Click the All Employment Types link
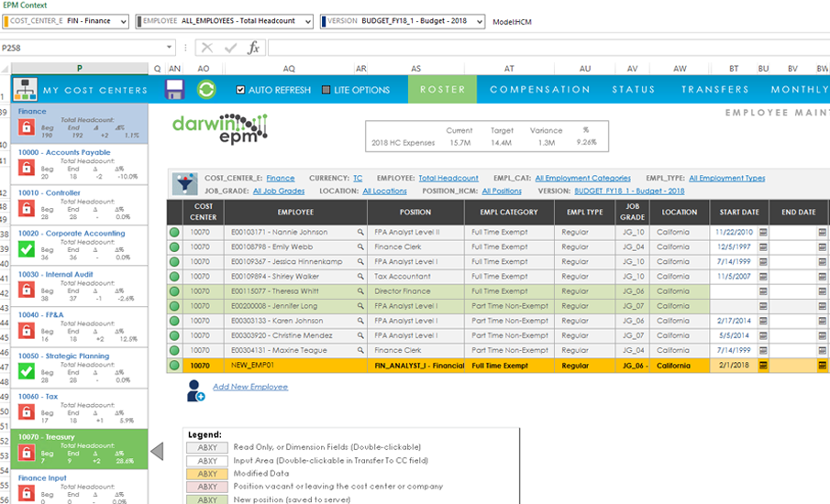 [x=726, y=178]
